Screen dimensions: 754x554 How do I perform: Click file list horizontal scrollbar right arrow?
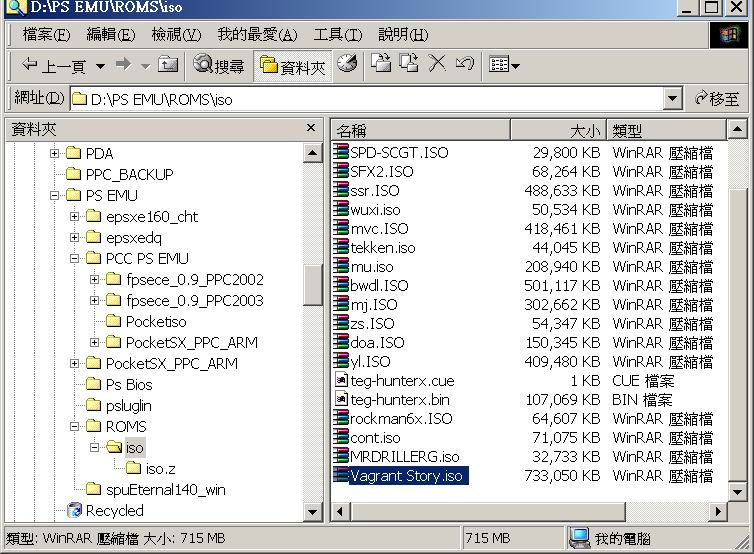click(x=717, y=511)
